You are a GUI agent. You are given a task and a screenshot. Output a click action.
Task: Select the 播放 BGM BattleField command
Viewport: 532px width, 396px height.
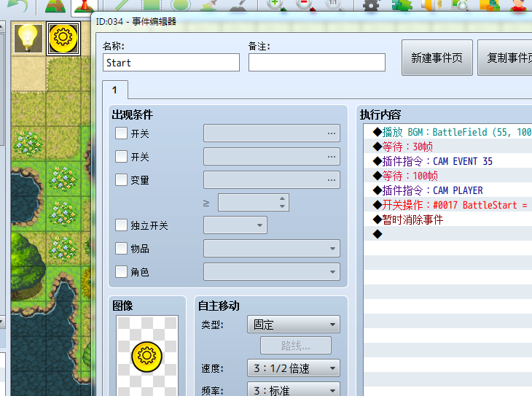[x=448, y=132]
